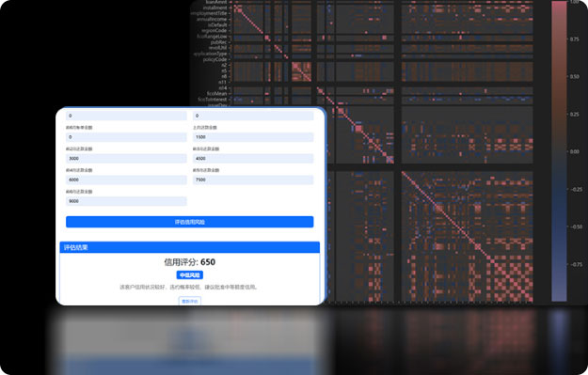Viewport: 588px width, 375px height.
Task: Click the annualIncome axis label
Action: (x=212, y=19)
